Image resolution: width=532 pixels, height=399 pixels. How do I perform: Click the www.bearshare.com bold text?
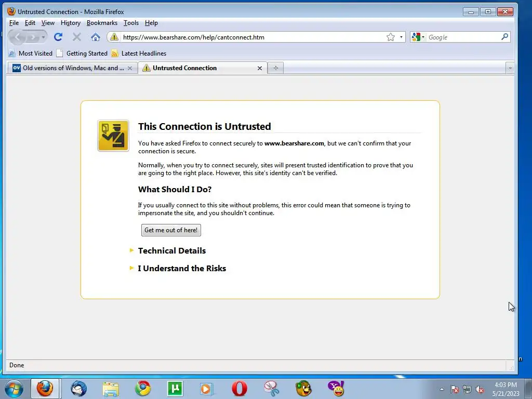click(294, 143)
